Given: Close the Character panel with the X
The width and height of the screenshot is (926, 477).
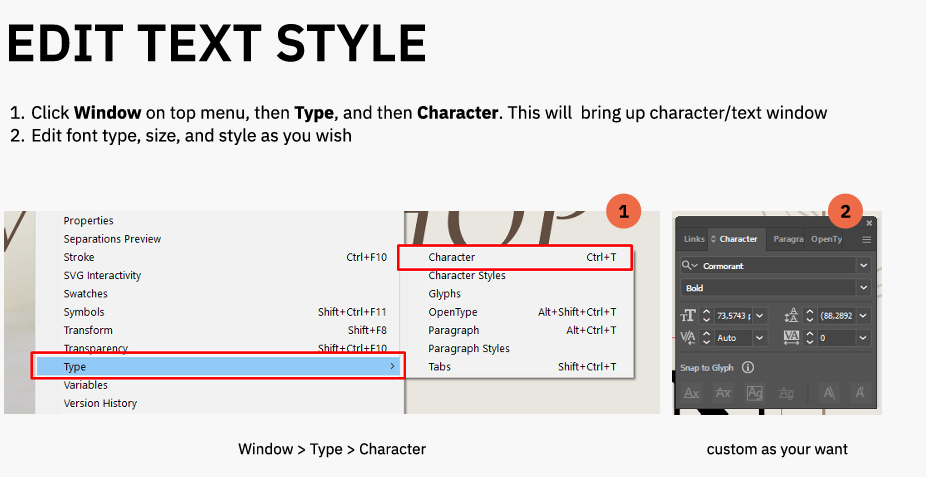Looking at the screenshot, I should tap(869, 223).
